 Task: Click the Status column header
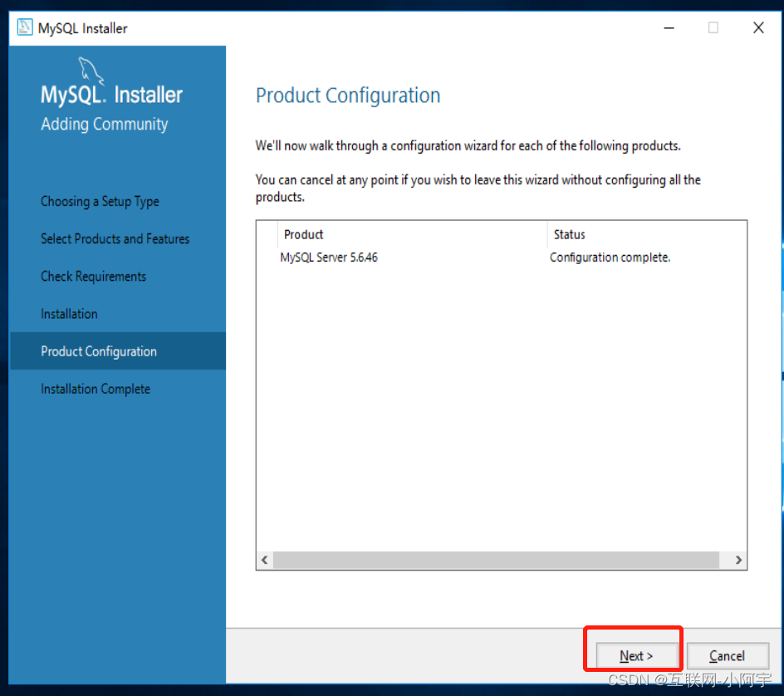tap(569, 234)
